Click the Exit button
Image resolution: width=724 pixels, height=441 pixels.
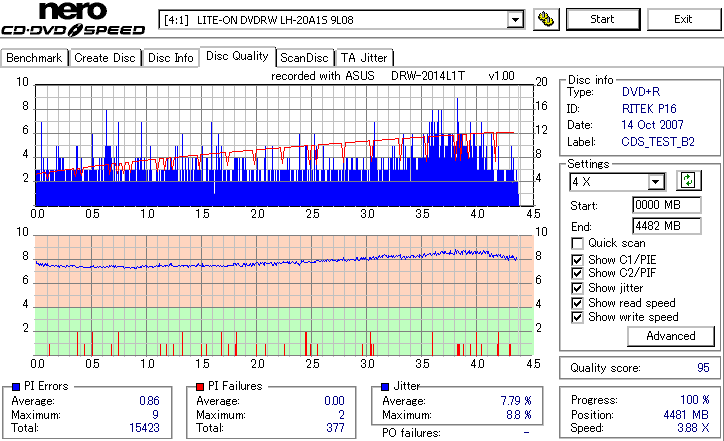tap(683, 19)
